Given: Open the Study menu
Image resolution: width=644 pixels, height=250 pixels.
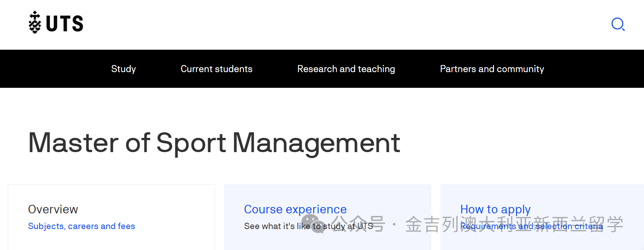Looking at the screenshot, I should click(123, 69).
